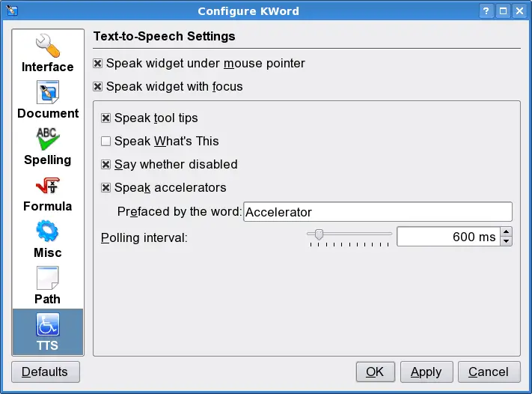The width and height of the screenshot is (532, 394).
Task: Click the Polling interval slider handle
Action: [319, 234]
